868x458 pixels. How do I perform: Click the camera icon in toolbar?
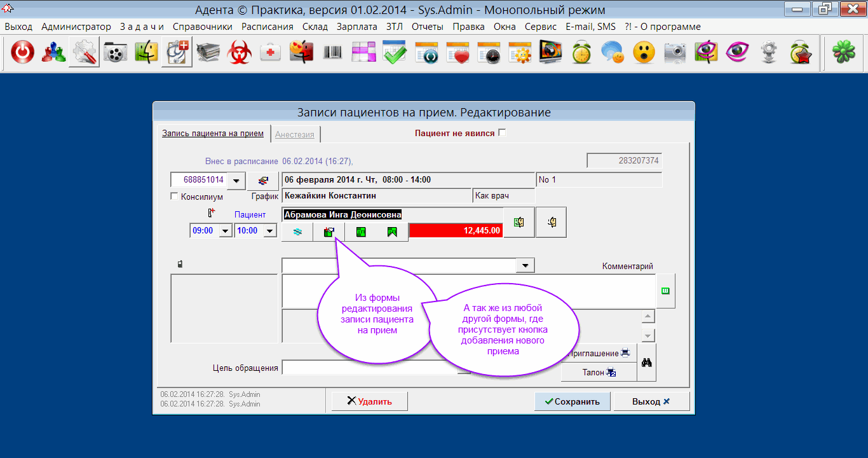(x=675, y=53)
